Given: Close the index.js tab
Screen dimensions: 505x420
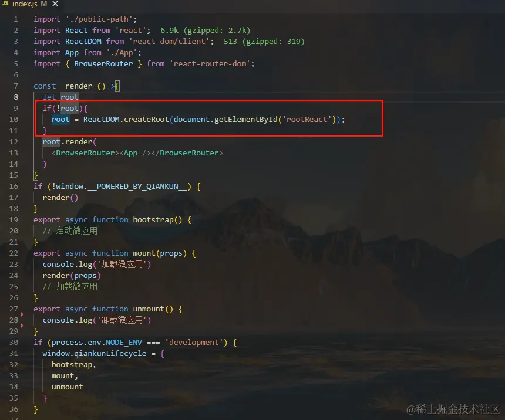Looking at the screenshot, I should tap(55, 4).
